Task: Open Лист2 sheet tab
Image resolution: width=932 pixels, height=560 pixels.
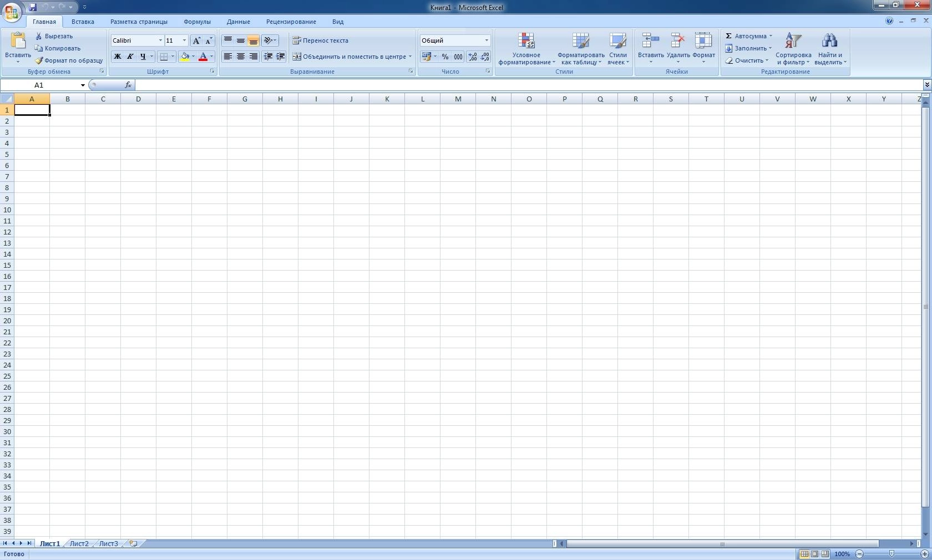Action: [x=79, y=544]
